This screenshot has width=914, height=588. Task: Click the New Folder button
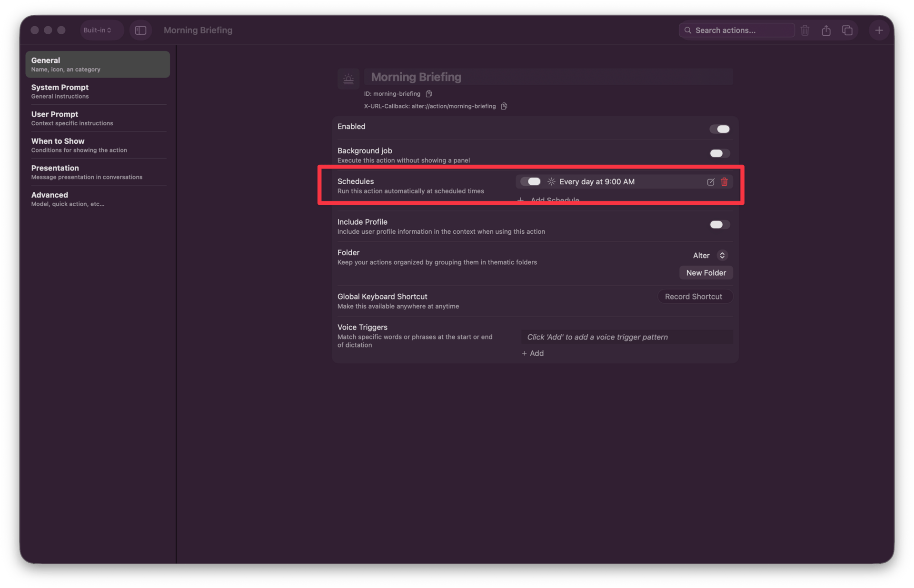705,273
